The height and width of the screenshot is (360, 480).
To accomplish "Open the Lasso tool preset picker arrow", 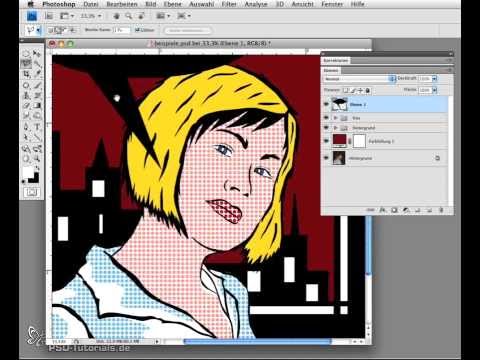I will point(39,30).
